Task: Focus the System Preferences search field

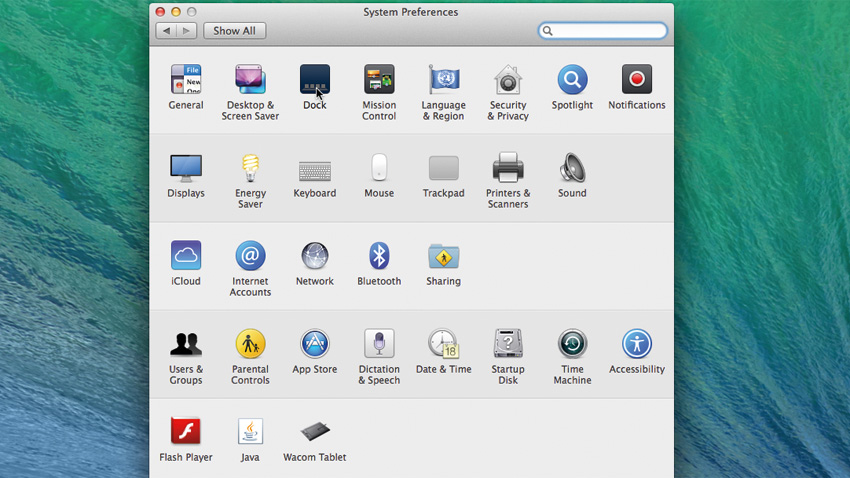Action: pos(602,31)
